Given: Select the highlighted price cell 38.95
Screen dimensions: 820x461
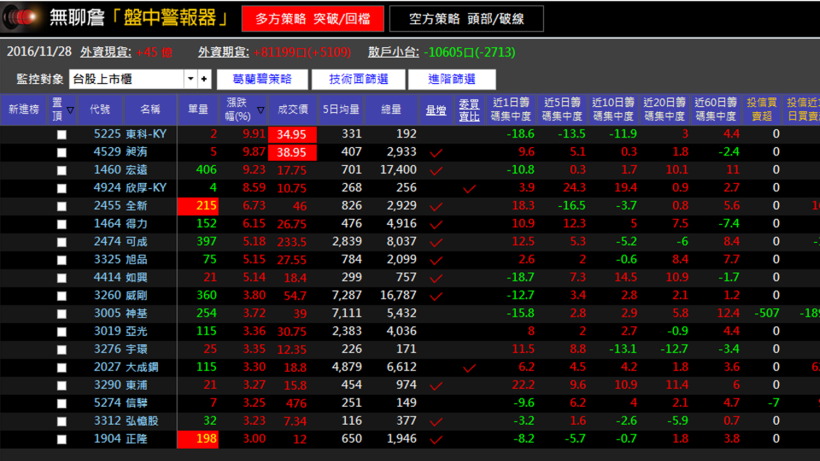Looking at the screenshot, I should 292,152.
